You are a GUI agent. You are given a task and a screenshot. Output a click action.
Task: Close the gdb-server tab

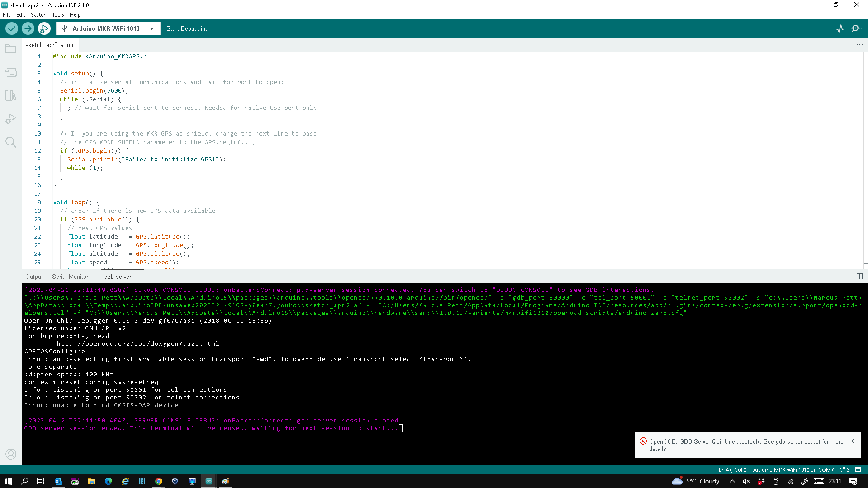137,277
